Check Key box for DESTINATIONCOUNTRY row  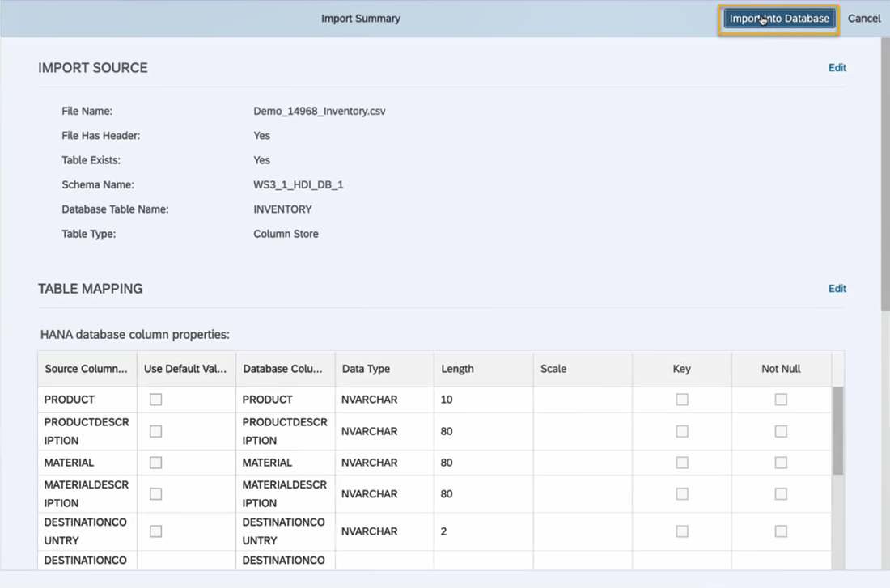point(682,531)
